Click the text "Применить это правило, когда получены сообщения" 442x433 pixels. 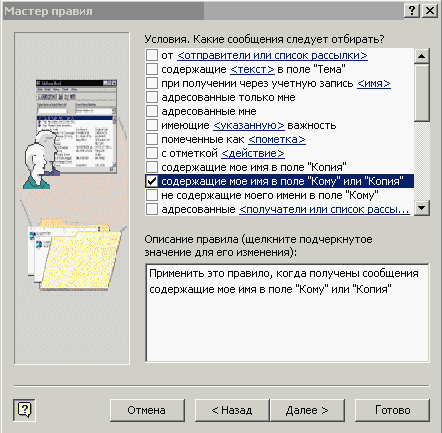284,273
